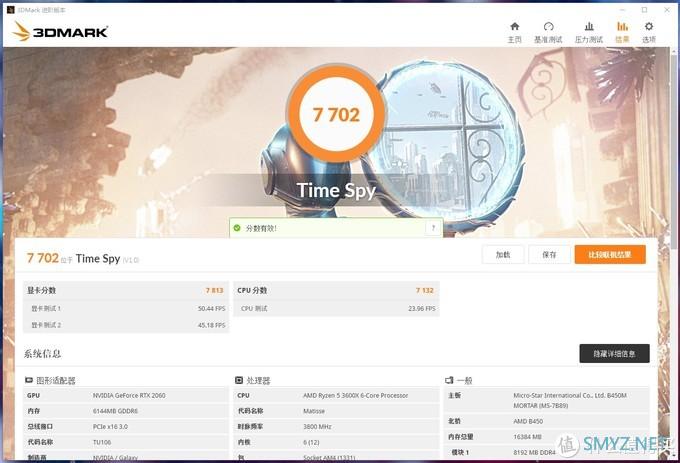Click the 隐藏详细信息 hide details button

[615, 354]
